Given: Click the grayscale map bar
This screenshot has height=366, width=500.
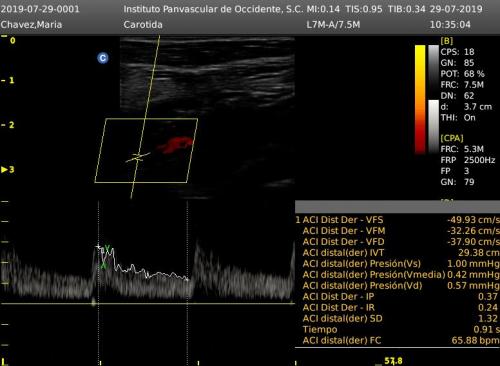Looking at the screenshot, I should [x=433, y=99].
